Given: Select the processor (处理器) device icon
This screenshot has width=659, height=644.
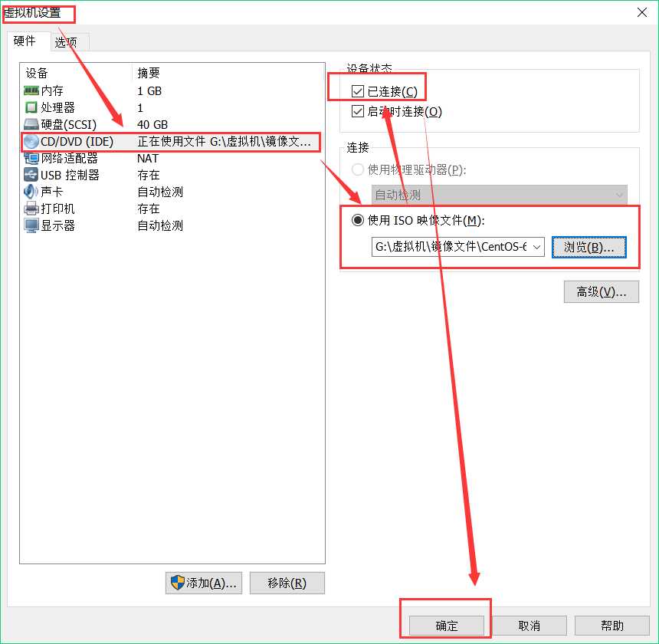Looking at the screenshot, I should [31, 107].
